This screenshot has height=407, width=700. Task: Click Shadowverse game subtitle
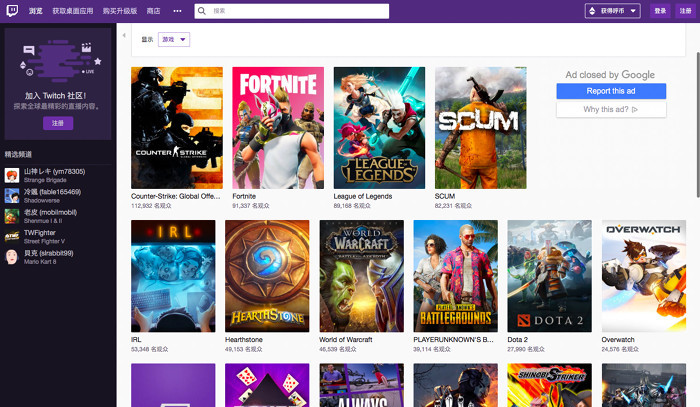click(42, 200)
